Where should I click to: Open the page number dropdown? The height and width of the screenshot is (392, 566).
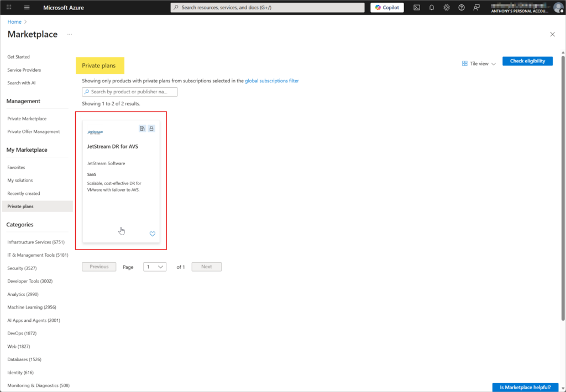[x=155, y=267]
